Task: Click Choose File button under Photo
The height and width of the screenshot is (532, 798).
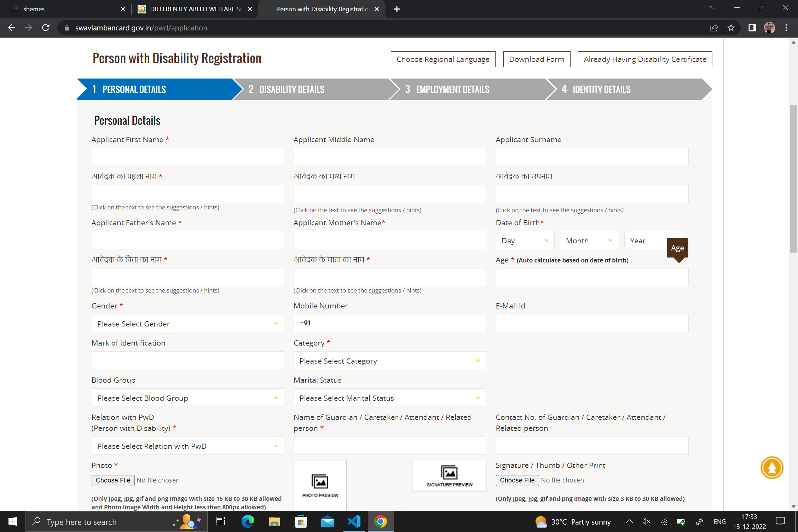Action: coord(113,480)
